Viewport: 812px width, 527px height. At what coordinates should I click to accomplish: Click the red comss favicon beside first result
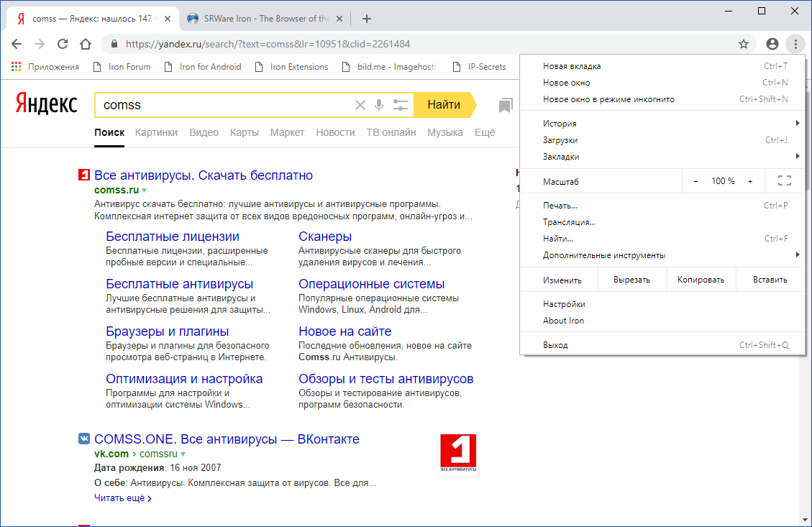coord(84,175)
